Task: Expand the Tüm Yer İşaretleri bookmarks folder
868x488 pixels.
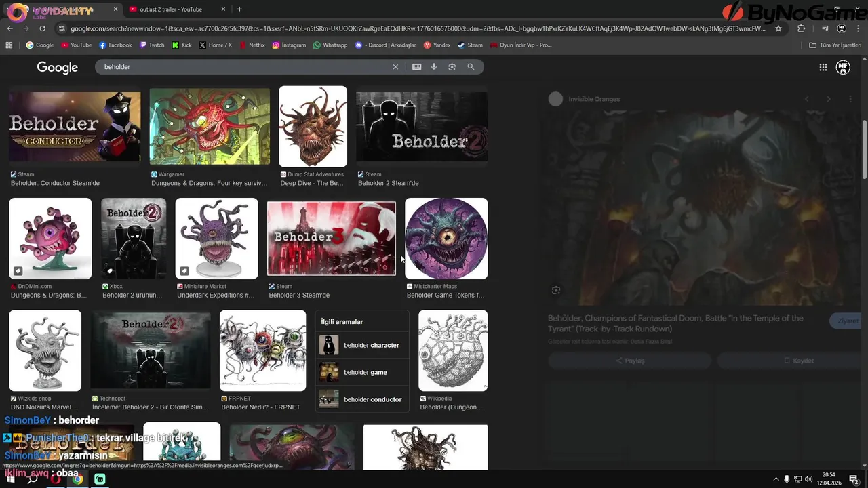Action: coord(835,45)
